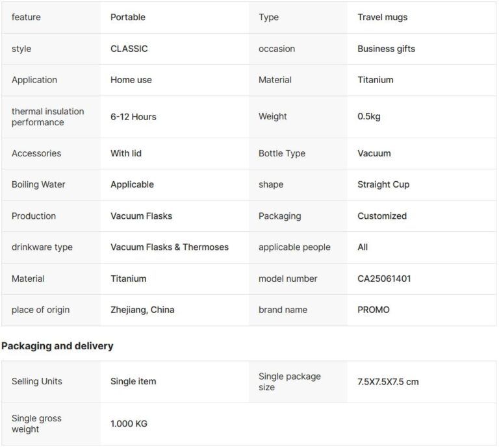The image size is (499, 448).
Task: Select the Vacuum bottle type value
Action: click(374, 153)
